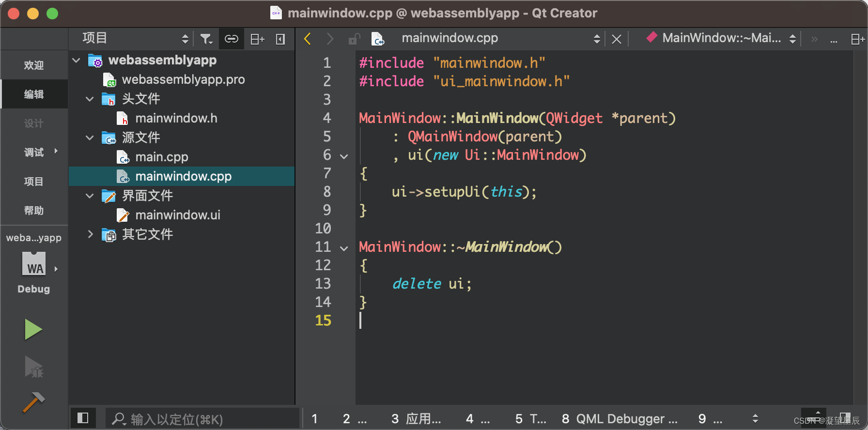Click the filter tree funnel icon
This screenshot has height=430, width=868.
[x=206, y=39]
